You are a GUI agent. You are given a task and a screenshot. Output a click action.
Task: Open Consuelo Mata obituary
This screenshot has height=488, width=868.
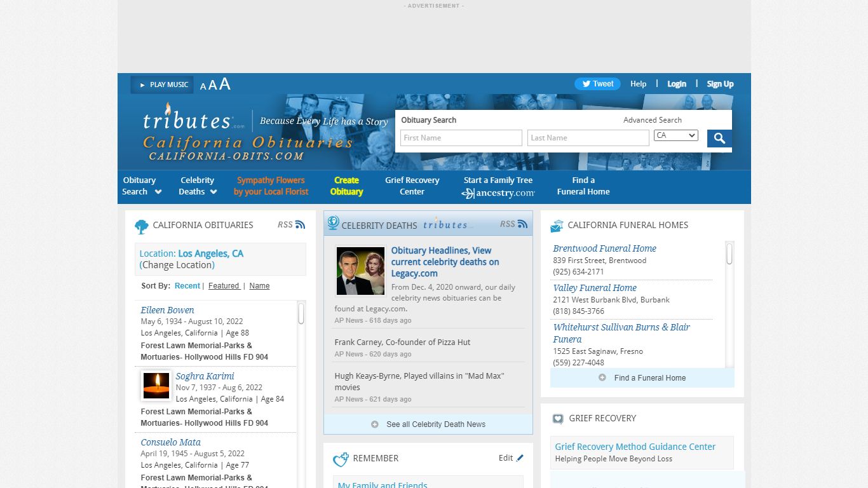pos(171,442)
